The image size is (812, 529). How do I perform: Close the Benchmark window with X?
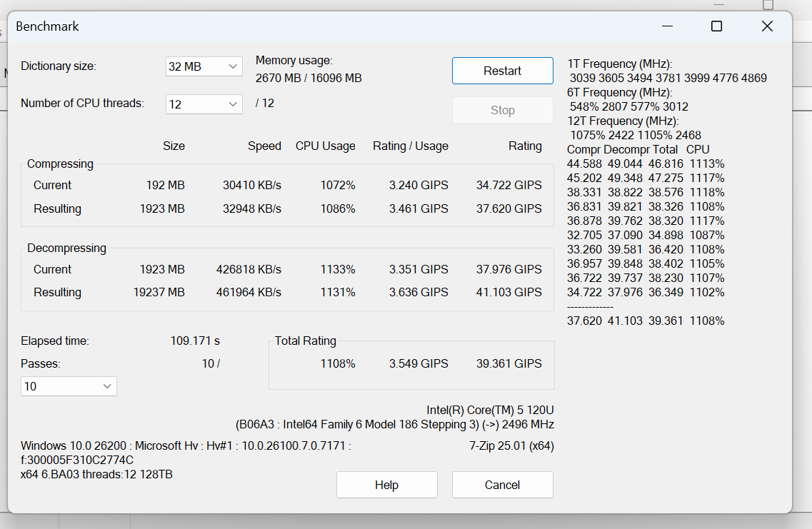[767, 26]
